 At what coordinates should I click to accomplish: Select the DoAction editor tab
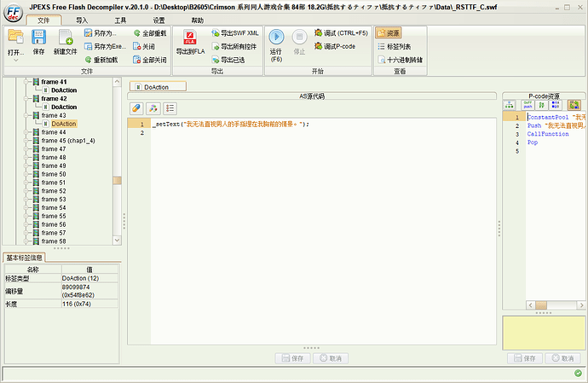(x=158, y=87)
